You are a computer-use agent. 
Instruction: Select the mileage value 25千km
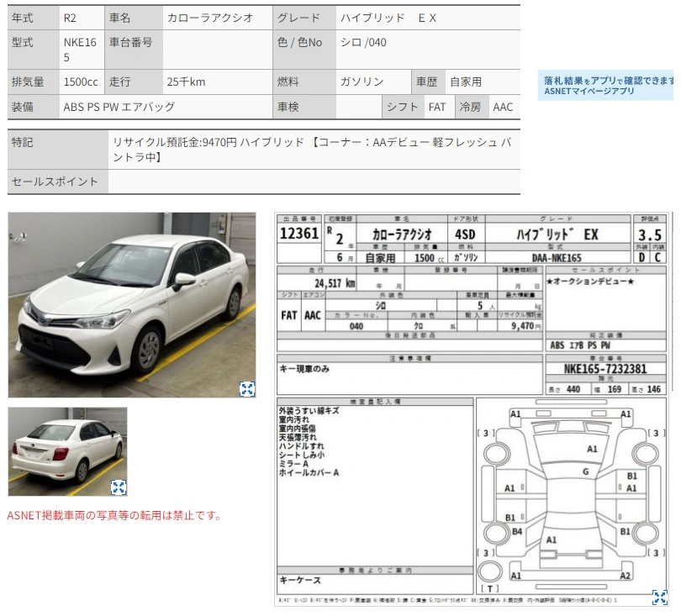tap(186, 82)
